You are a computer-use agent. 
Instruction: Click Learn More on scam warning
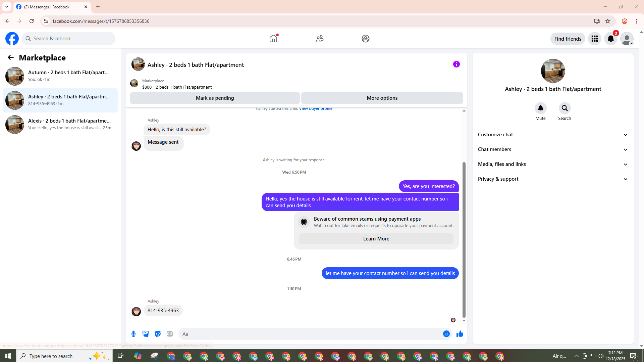[376, 239]
